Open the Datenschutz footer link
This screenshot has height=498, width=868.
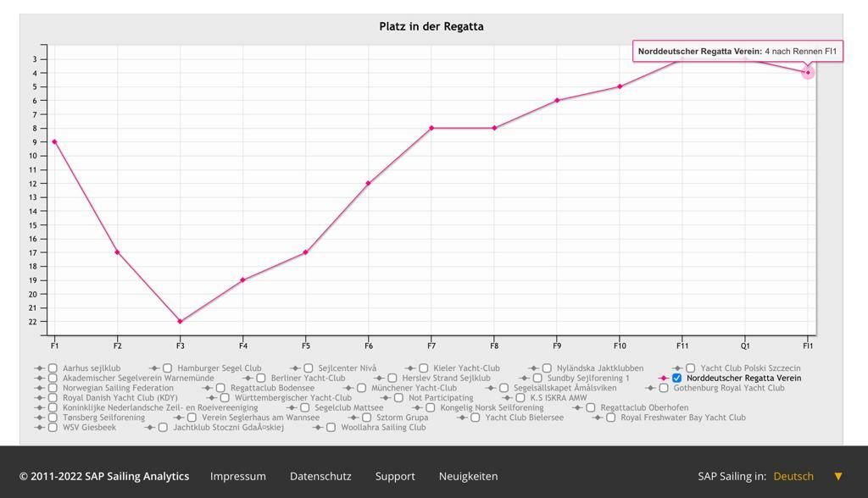pyautogui.click(x=320, y=477)
